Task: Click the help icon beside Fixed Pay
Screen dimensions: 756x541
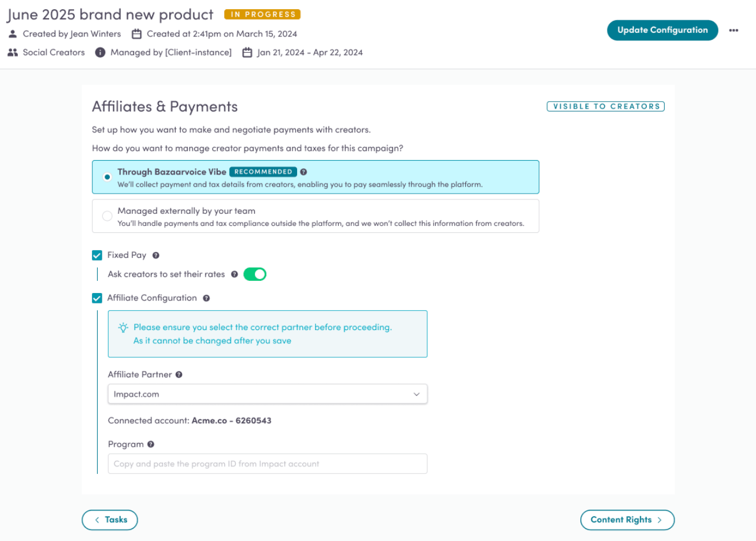Action: pos(156,255)
